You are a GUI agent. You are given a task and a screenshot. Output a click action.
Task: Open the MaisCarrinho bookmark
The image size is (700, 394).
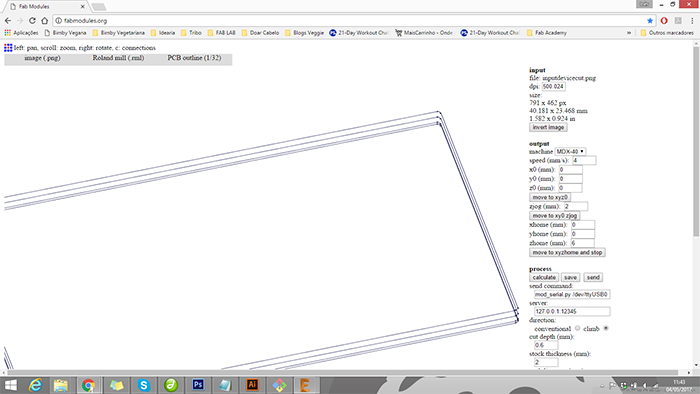click(424, 33)
